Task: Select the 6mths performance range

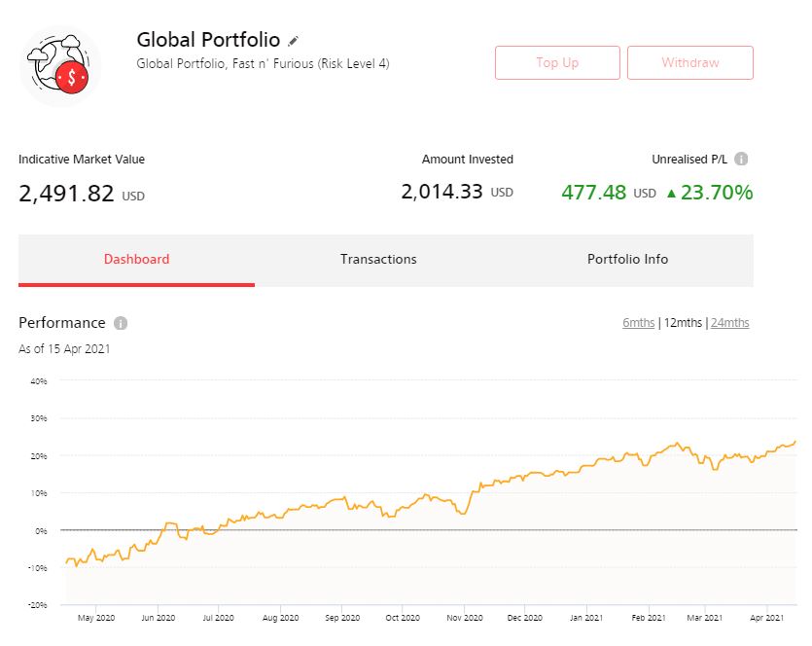Action: click(x=639, y=323)
